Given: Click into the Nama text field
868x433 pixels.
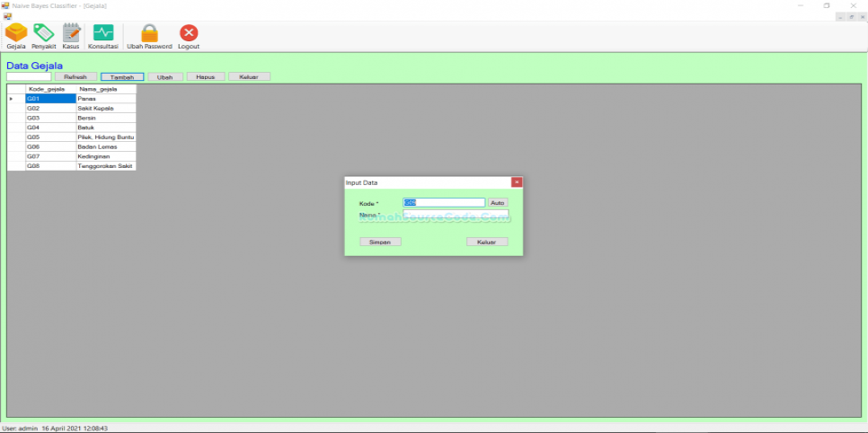Looking at the screenshot, I should [x=455, y=215].
